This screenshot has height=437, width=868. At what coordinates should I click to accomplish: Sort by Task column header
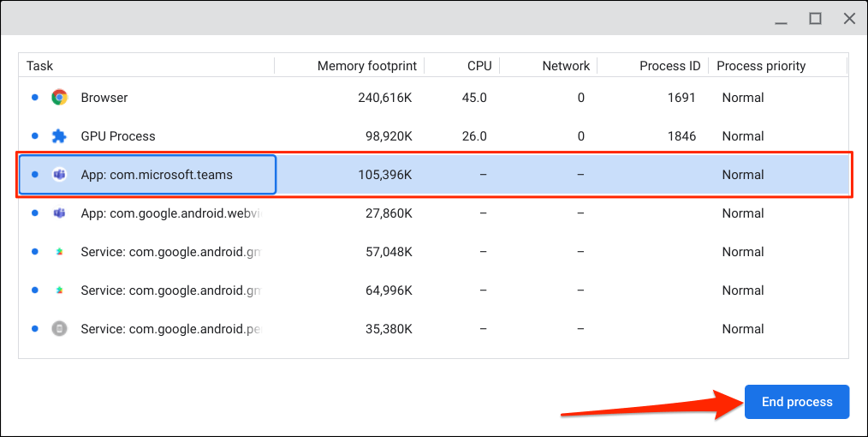[x=40, y=66]
